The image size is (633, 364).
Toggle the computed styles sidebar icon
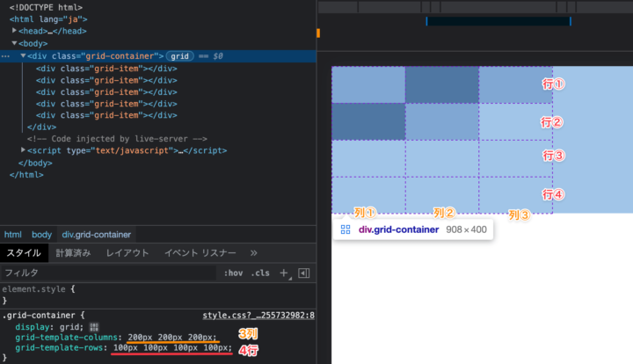(304, 273)
